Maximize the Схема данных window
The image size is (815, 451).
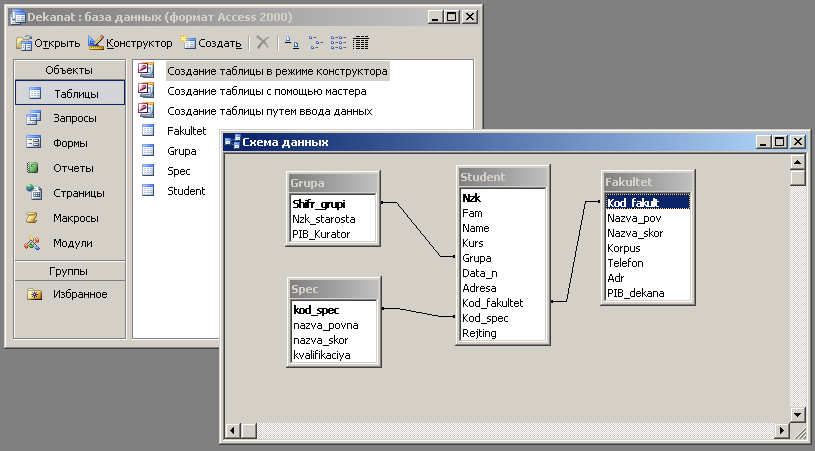click(x=780, y=142)
